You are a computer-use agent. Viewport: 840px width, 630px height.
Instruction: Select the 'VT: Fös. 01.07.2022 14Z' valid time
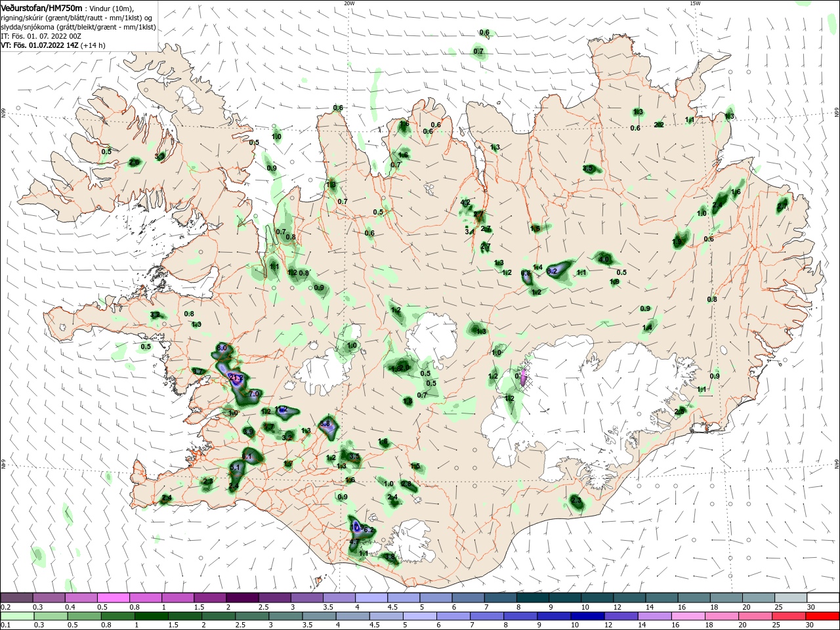(39, 45)
